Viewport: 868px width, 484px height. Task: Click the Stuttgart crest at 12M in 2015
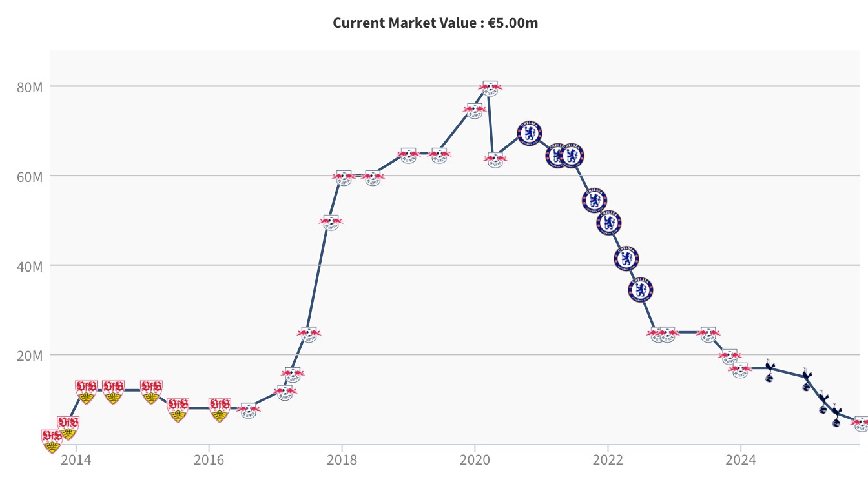[151, 392]
